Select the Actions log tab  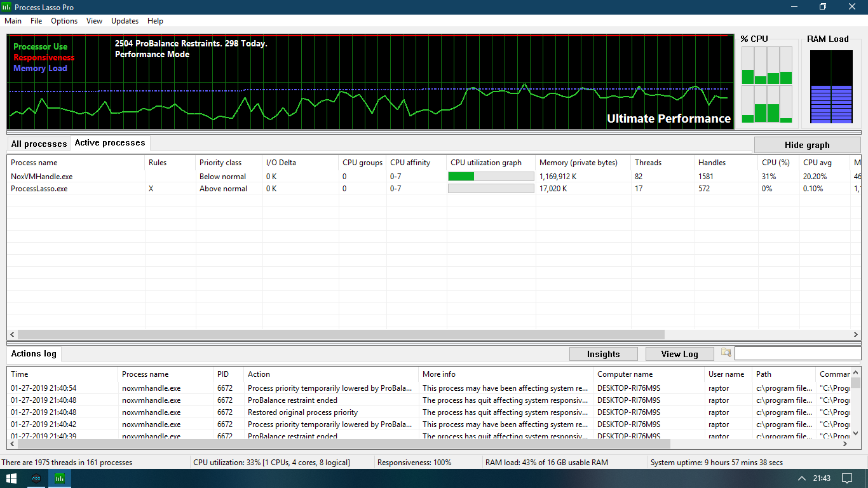click(34, 354)
